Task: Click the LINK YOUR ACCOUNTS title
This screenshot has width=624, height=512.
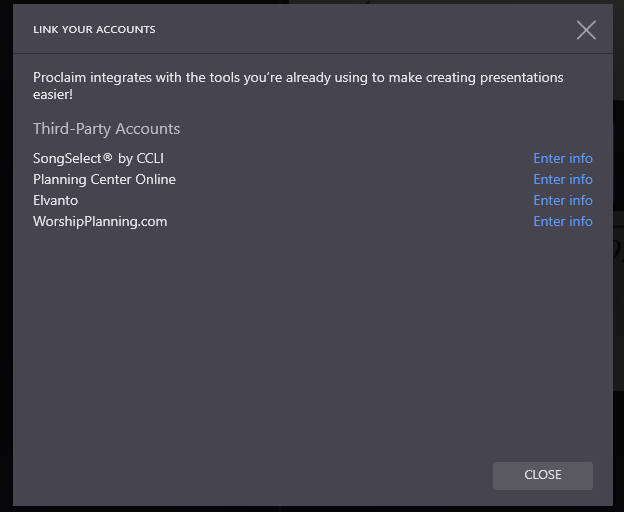Action: [94, 30]
